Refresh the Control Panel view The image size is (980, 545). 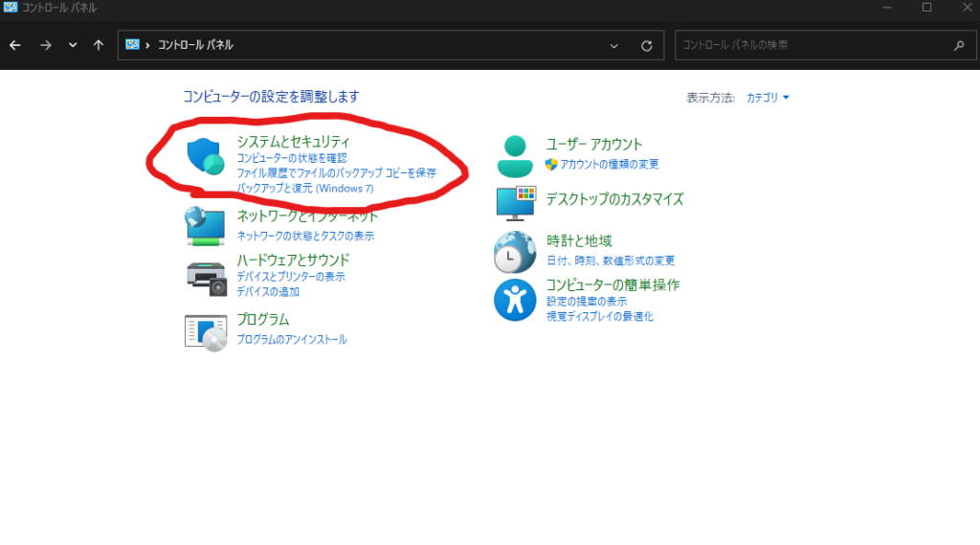pyautogui.click(x=647, y=46)
